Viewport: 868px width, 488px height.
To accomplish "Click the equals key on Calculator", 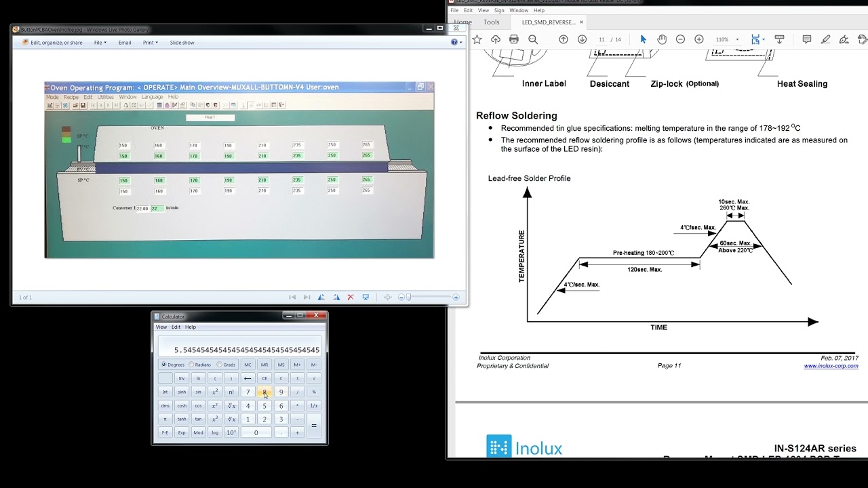I will point(313,426).
